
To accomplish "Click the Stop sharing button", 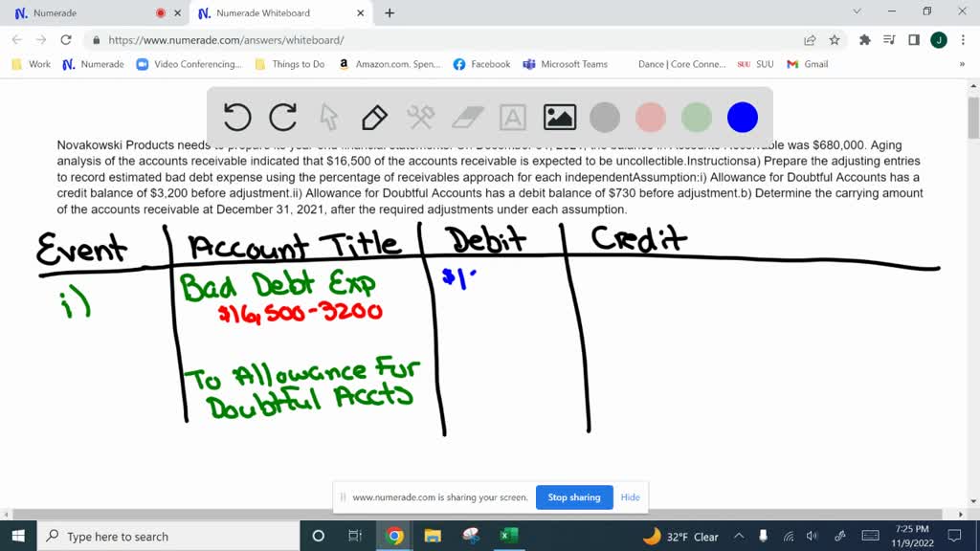I will 574,496.
